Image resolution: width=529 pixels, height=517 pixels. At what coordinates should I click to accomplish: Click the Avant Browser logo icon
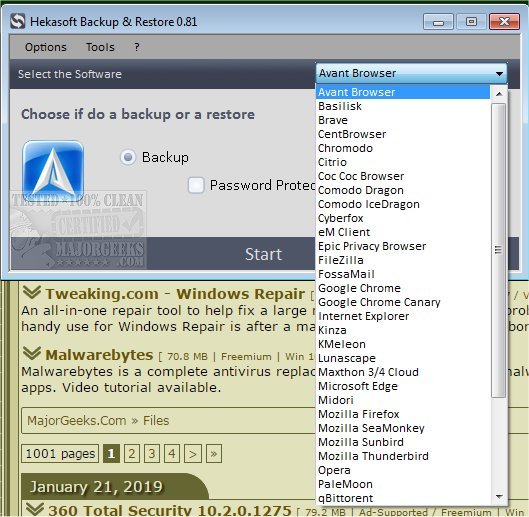(53, 171)
